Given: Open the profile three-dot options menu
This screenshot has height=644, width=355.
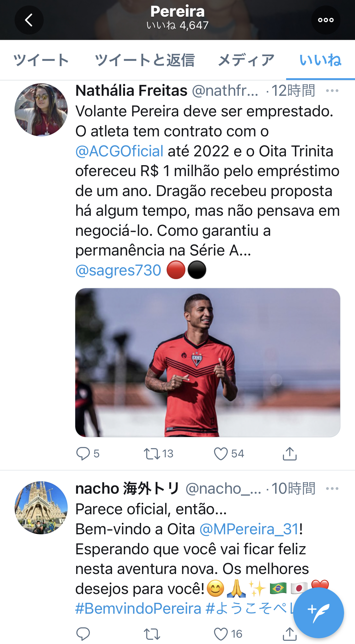Looking at the screenshot, I should [326, 20].
